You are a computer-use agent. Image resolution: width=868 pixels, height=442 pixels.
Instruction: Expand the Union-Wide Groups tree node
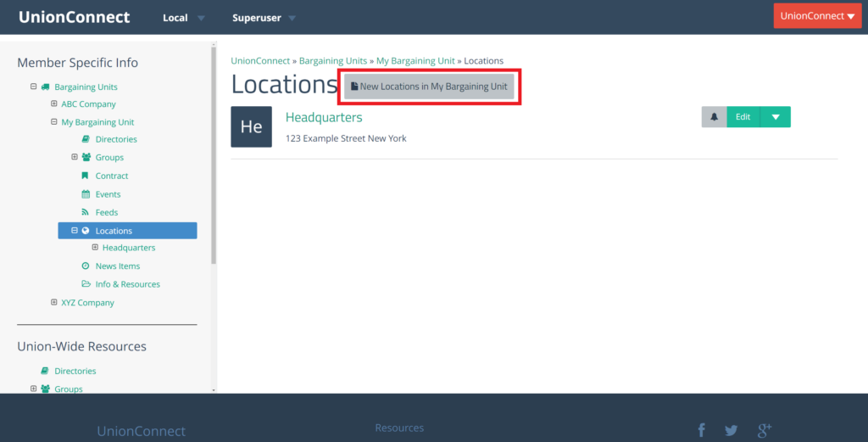33,389
